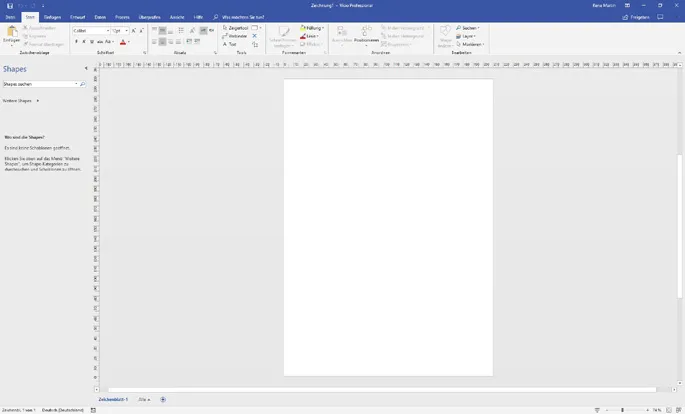The height and width of the screenshot is (414, 685).
Task: Select the Zeichenblatt-1 page tab
Action: click(112, 399)
